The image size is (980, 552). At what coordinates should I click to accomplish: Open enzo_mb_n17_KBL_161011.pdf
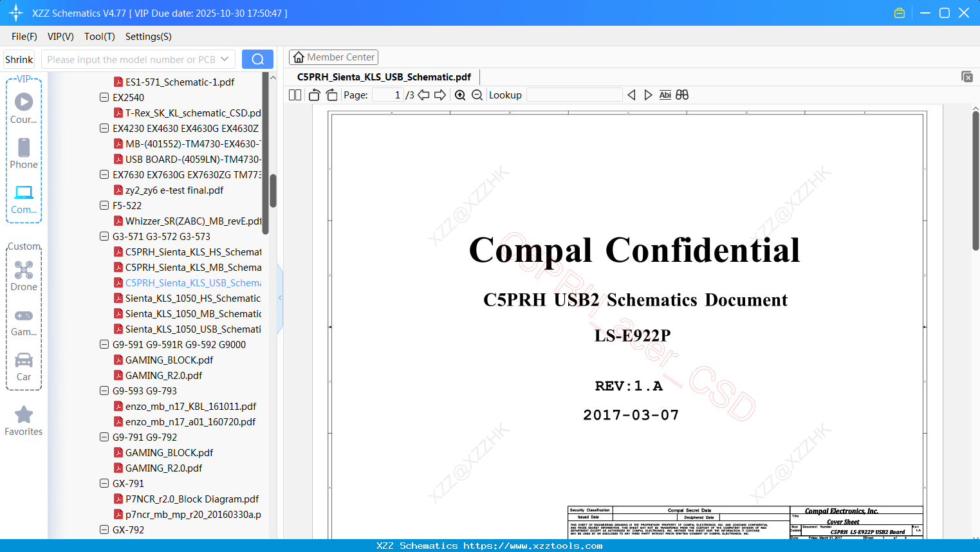185,406
